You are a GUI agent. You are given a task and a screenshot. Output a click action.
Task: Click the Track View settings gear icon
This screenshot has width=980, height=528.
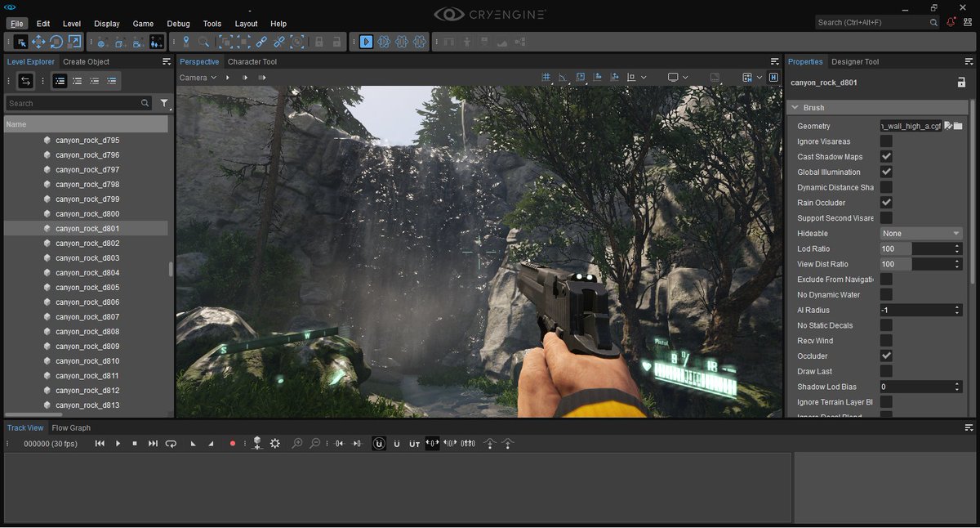click(x=275, y=443)
